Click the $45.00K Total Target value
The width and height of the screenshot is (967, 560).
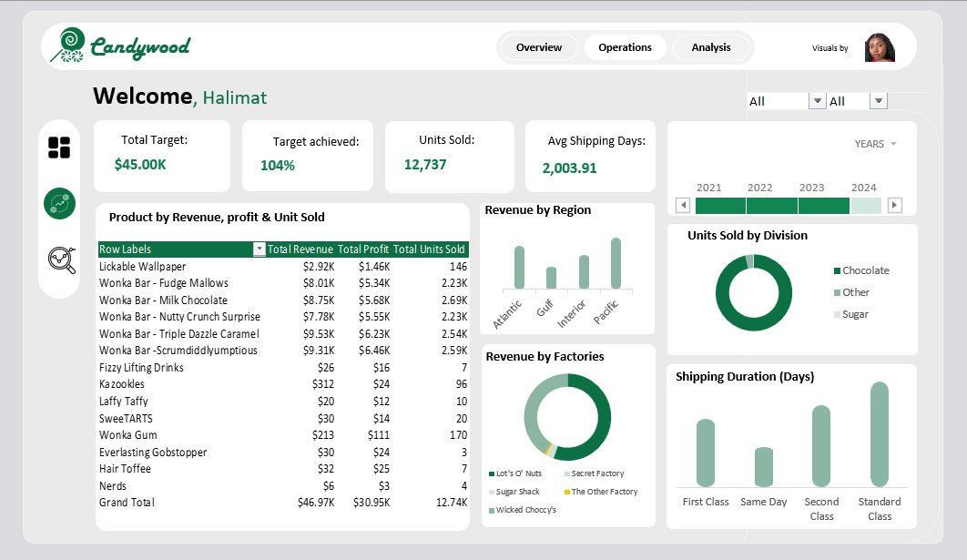(x=140, y=165)
